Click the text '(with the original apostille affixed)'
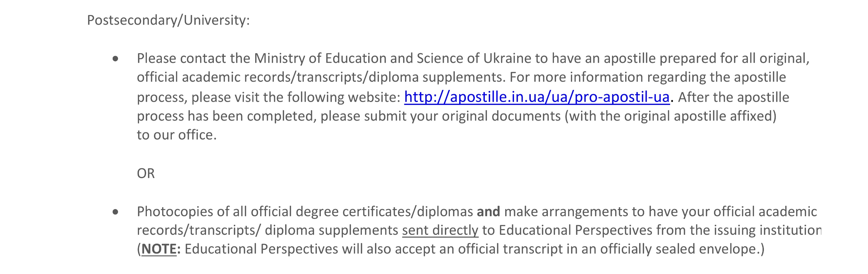 (670, 116)
